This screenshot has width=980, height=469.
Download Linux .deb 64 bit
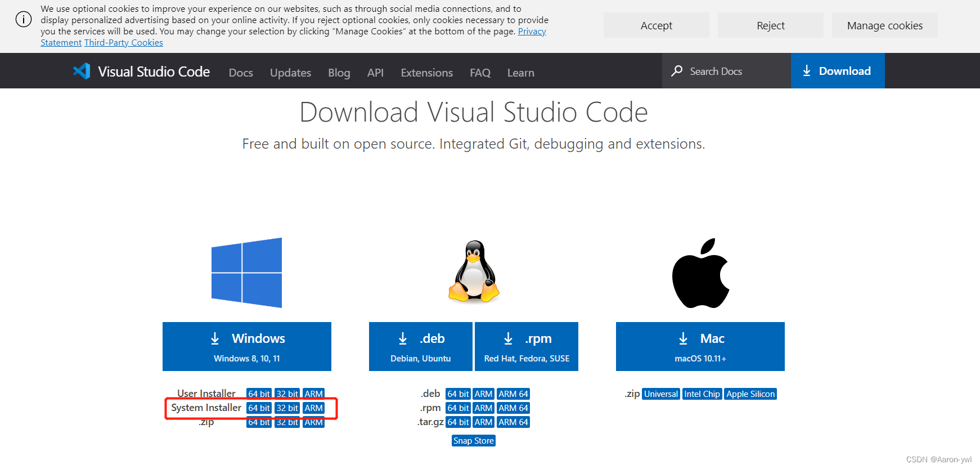tap(458, 394)
